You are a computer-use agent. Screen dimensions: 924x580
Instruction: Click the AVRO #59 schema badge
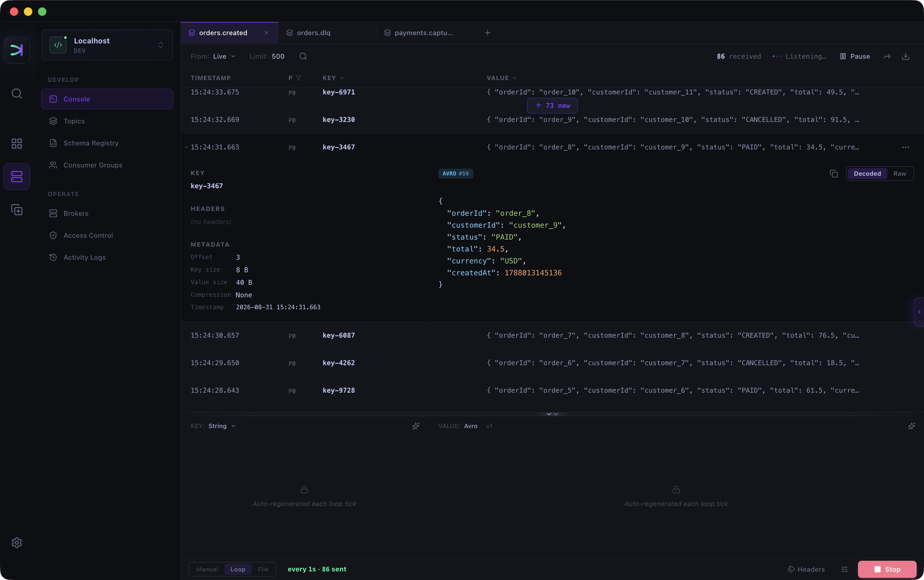pyautogui.click(x=456, y=174)
